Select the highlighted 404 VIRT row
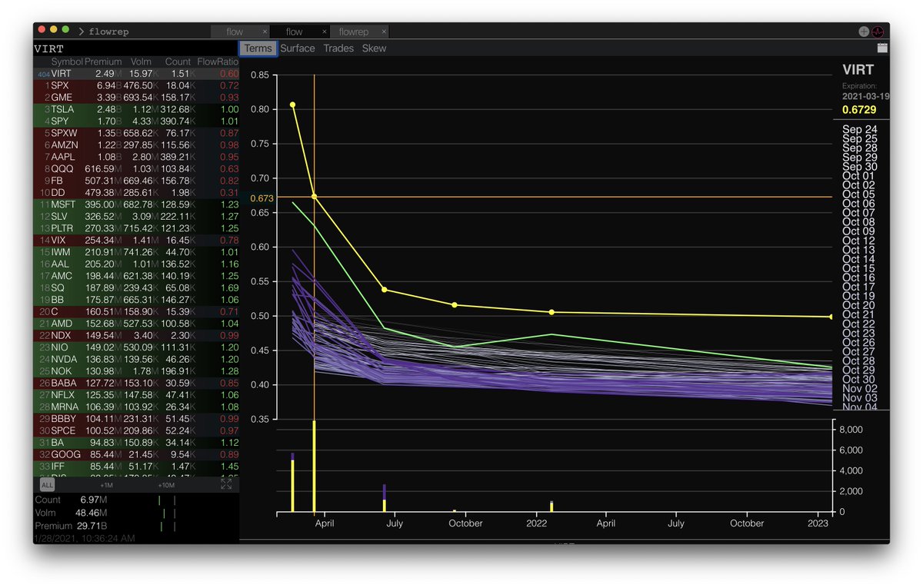The image size is (923, 588). [136, 73]
